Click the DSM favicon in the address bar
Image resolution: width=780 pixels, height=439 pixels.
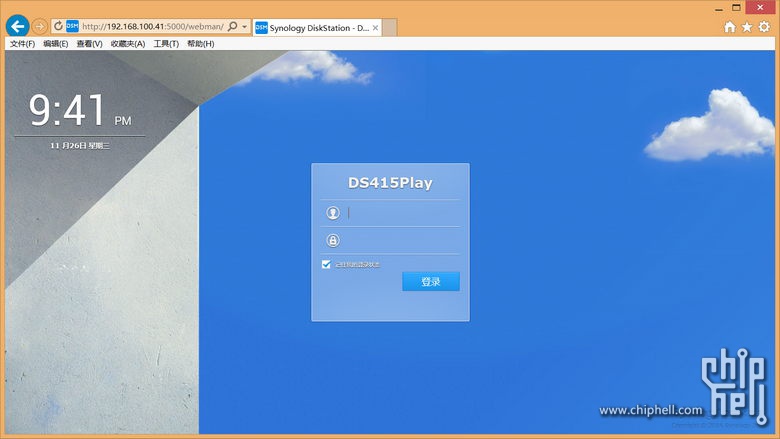pos(73,26)
